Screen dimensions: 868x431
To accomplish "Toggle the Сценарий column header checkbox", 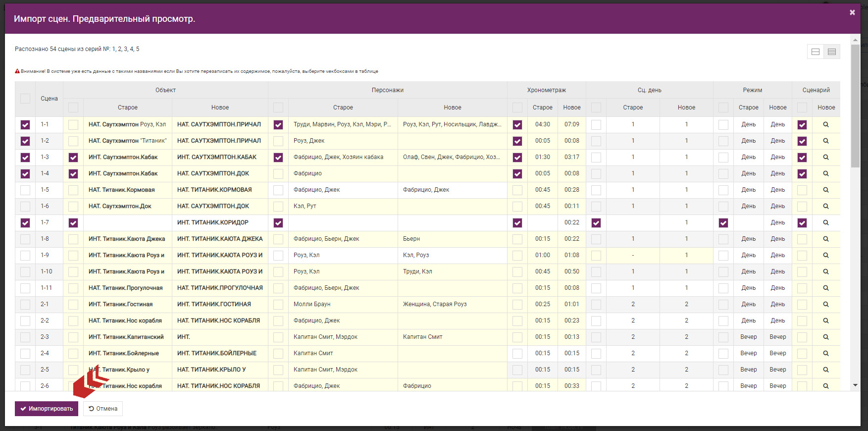I will point(802,108).
